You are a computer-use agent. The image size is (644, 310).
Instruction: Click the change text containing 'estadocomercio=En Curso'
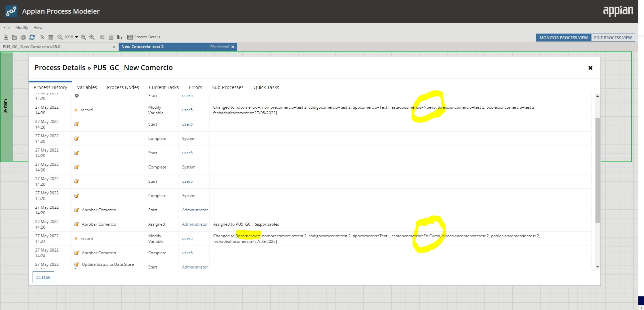(x=376, y=239)
